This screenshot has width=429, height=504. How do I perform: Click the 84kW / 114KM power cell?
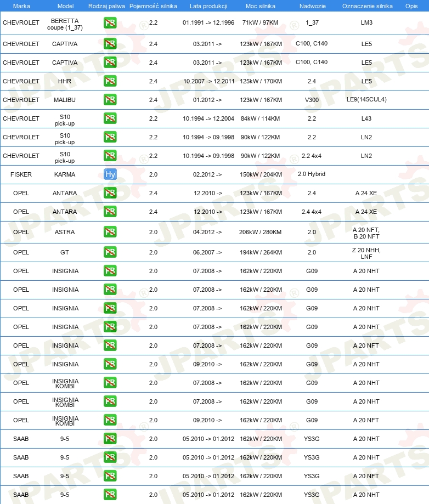(260, 118)
